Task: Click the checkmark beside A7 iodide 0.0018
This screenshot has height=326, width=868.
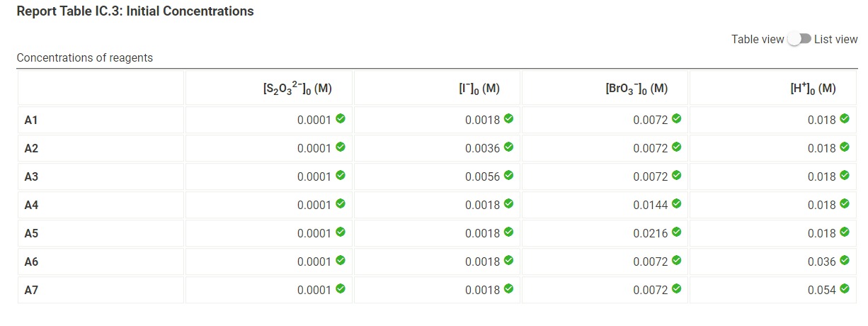Action: (508, 289)
